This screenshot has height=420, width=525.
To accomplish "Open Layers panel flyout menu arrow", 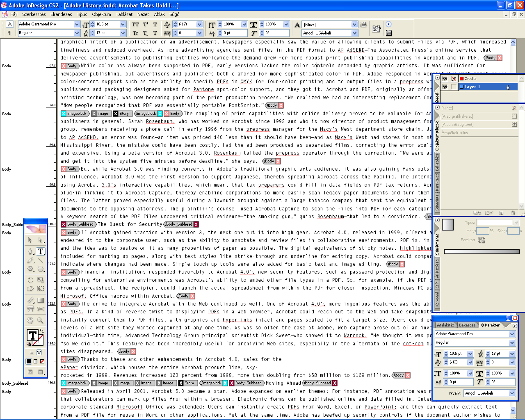I will (x=437, y=78).
